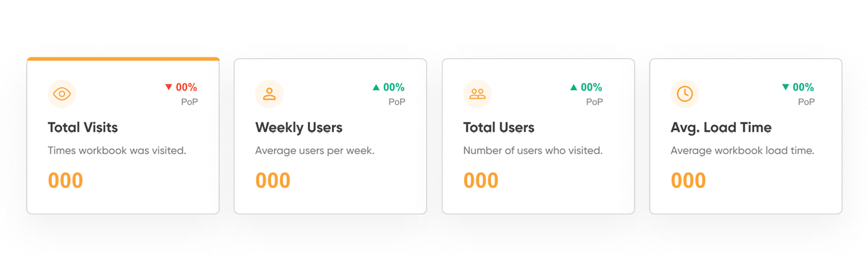Click the two-person icon on Total Users

[477, 94]
